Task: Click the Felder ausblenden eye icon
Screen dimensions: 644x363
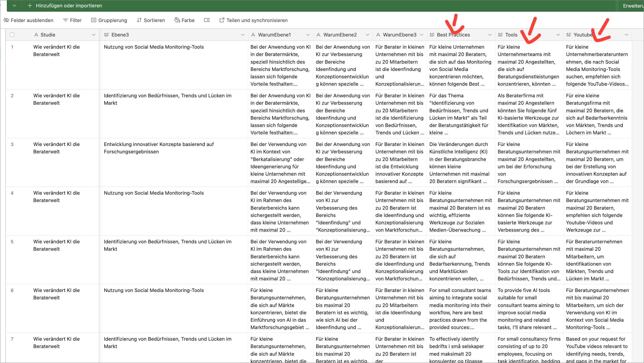Action: tap(6, 20)
